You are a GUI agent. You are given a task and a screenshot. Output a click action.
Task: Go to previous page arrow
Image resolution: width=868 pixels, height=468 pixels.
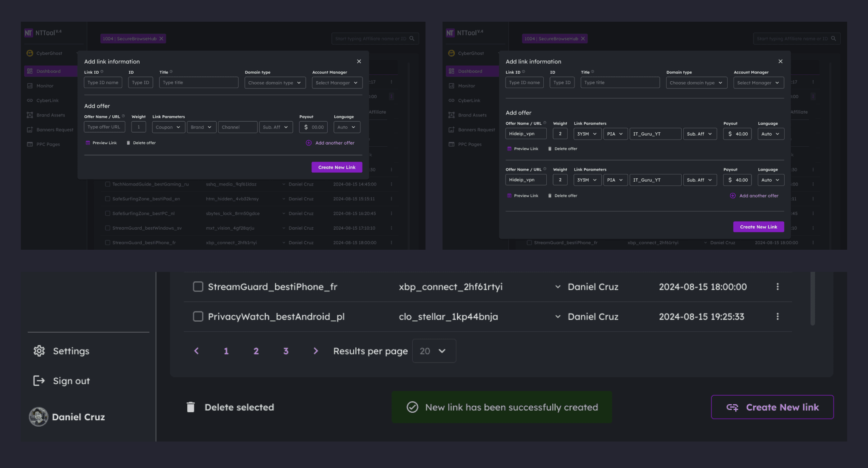click(196, 351)
